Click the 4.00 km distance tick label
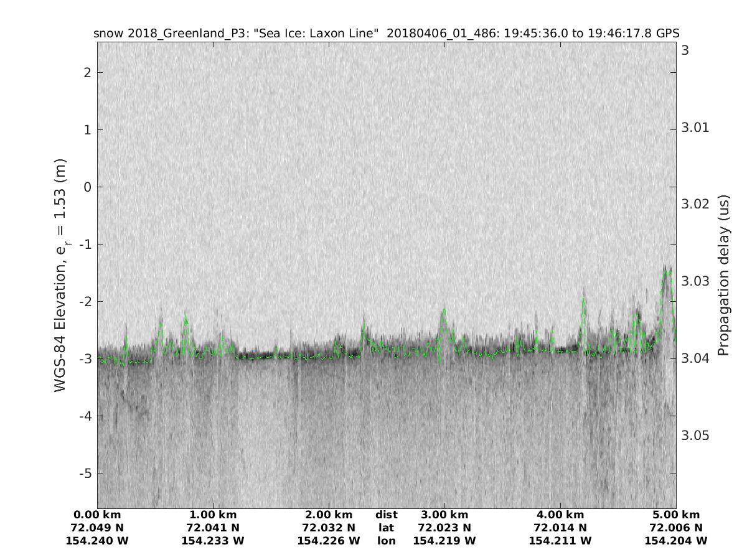This screenshot has height=560, width=747. click(560, 515)
